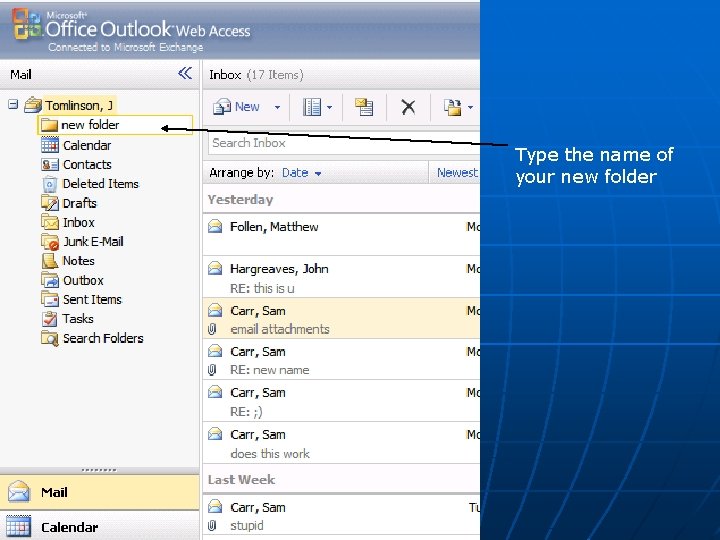
Task: Click the Tasks clipboard checkmark icon
Action: (x=50, y=319)
